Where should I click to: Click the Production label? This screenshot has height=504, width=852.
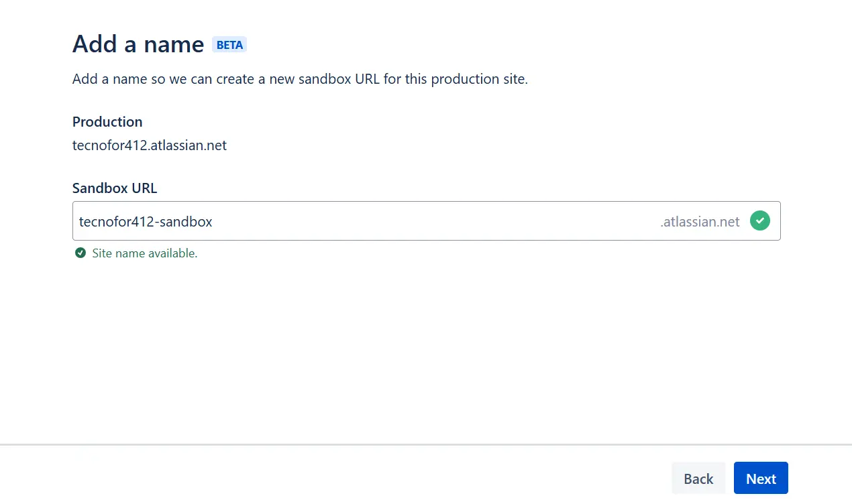pyautogui.click(x=107, y=121)
